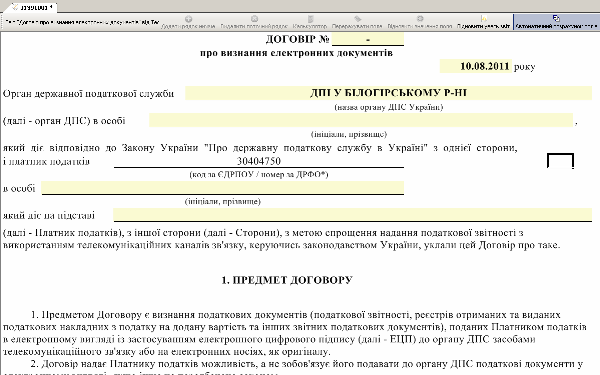Click paragraph starting '2. Договір надає Платнику податків'
The width and height of the screenshot is (600, 375).
pyautogui.click(x=293, y=367)
